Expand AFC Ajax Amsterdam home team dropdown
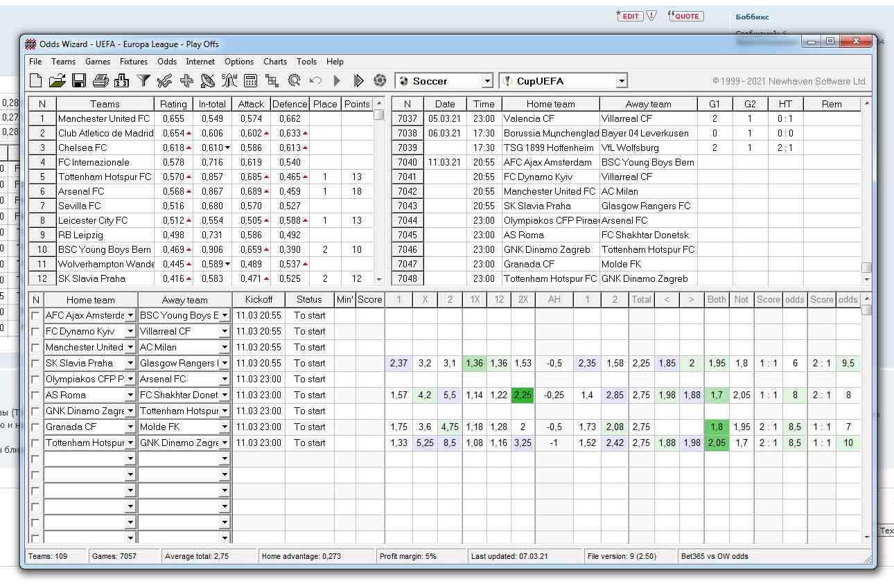The image size is (894, 588). (x=130, y=315)
